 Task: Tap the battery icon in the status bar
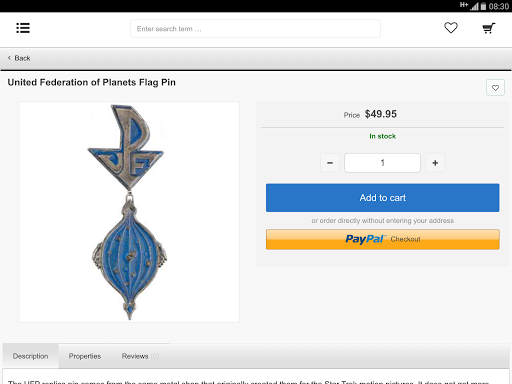483,6
